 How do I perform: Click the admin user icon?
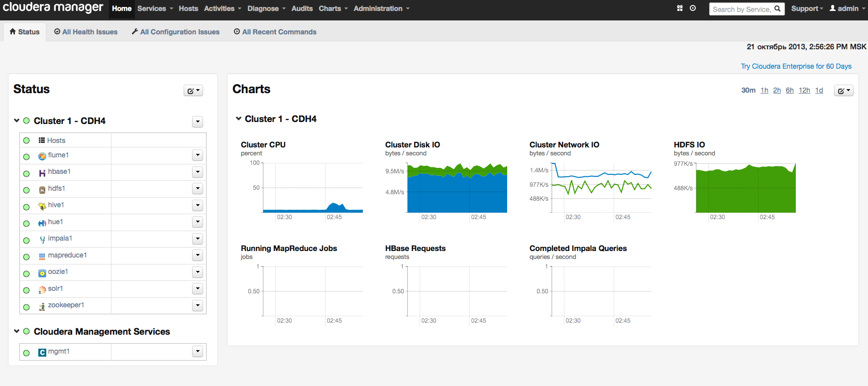pyautogui.click(x=833, y=8)
